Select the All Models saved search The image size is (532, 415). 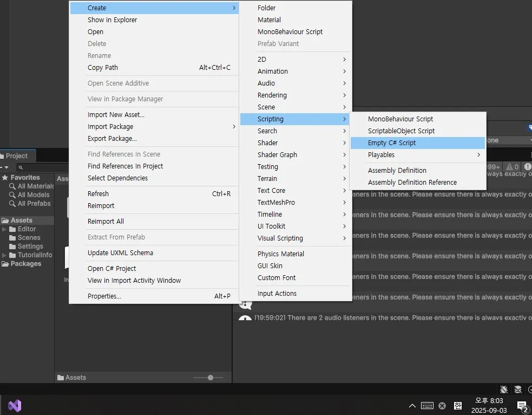click(x=30, y=195)
